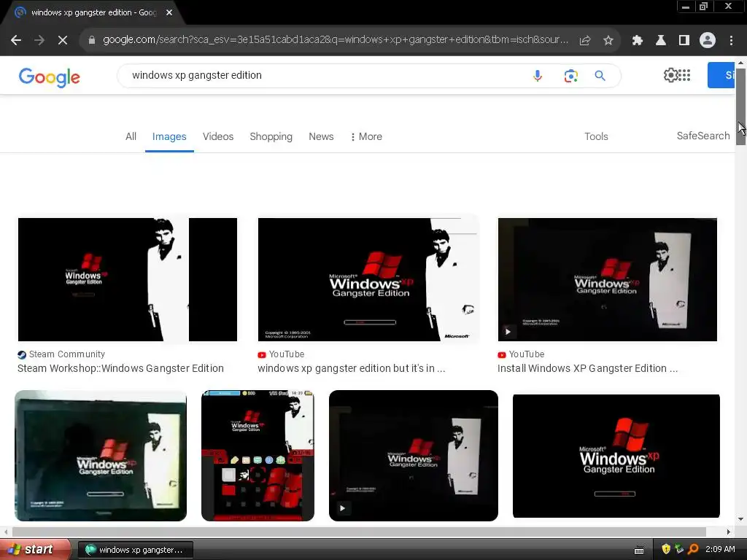747x560 pixels.
Task: Click the browser back arrow
Action: coord(16,41)
